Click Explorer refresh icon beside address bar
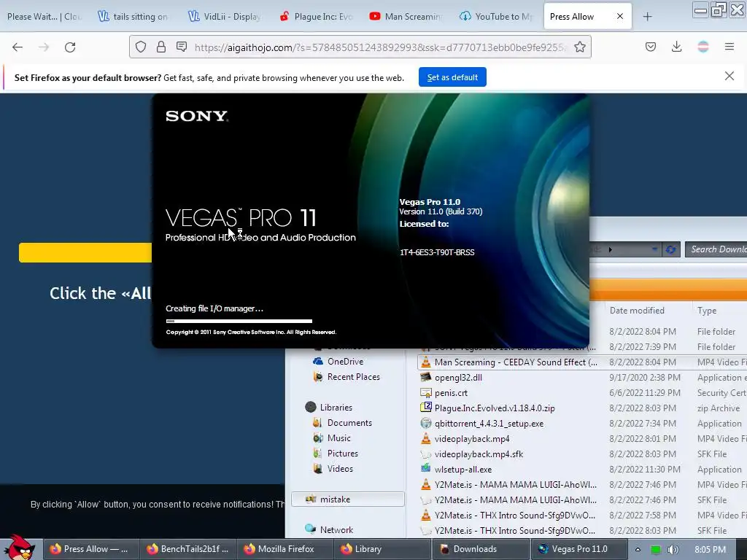 [671, 249]
